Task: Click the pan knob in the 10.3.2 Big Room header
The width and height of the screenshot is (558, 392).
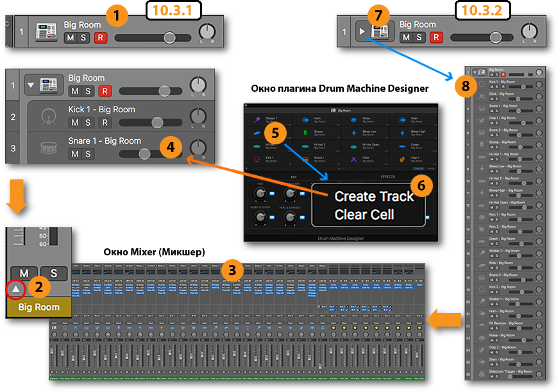Action: click(529, 31)
